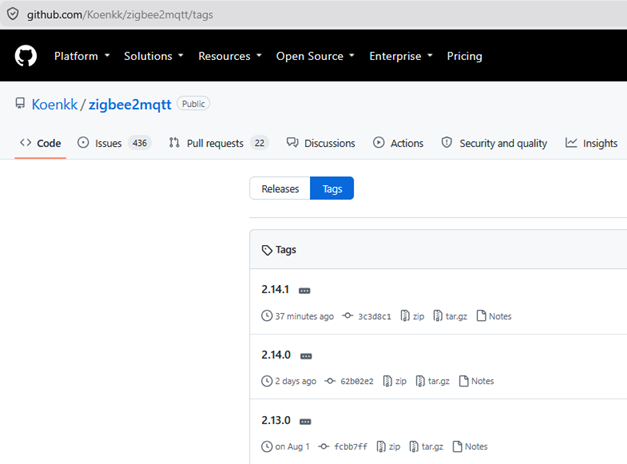Click the Issues count badge 436

click(x=140, y=143)
